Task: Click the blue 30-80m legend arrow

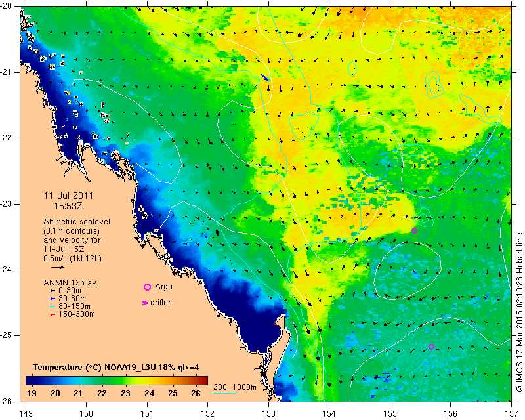Action: click(52, 299)
